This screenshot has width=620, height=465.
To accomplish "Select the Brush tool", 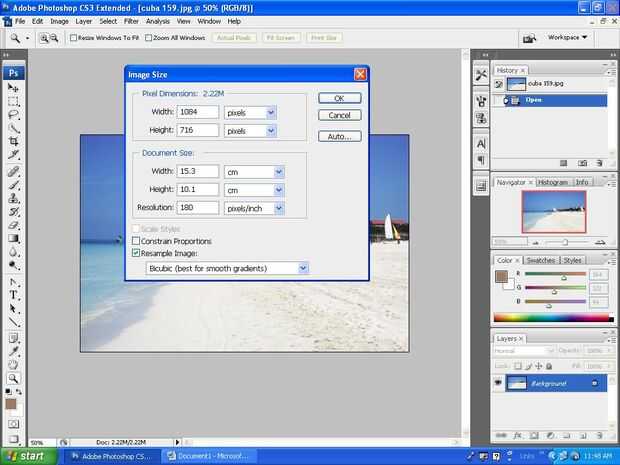I will click(13, 185).
